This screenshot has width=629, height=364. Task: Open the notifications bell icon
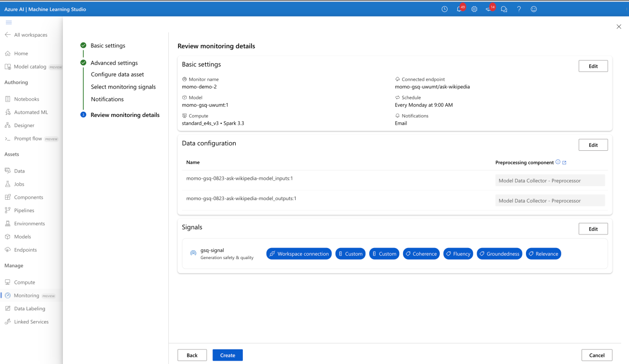tap(459, 9)
